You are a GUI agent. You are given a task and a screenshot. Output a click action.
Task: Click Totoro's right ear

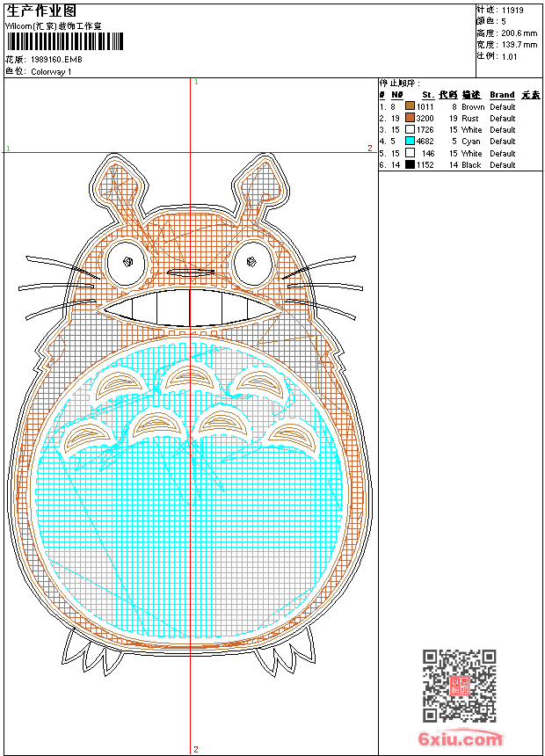267,185
